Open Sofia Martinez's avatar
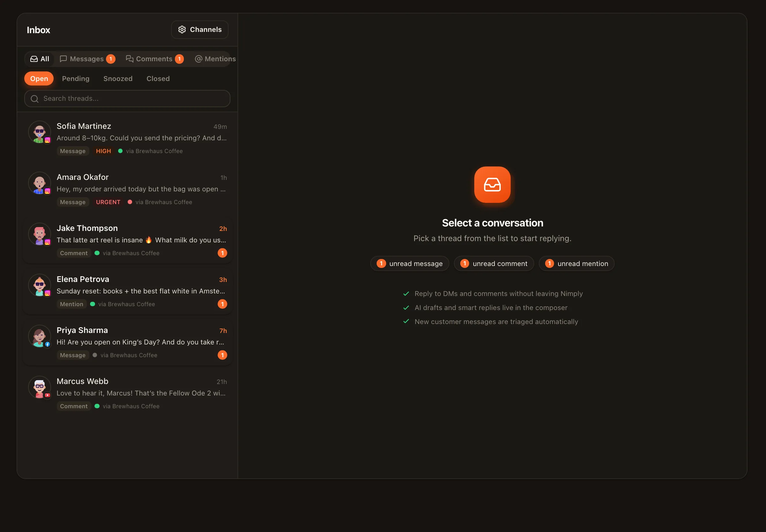 (39, 132)
